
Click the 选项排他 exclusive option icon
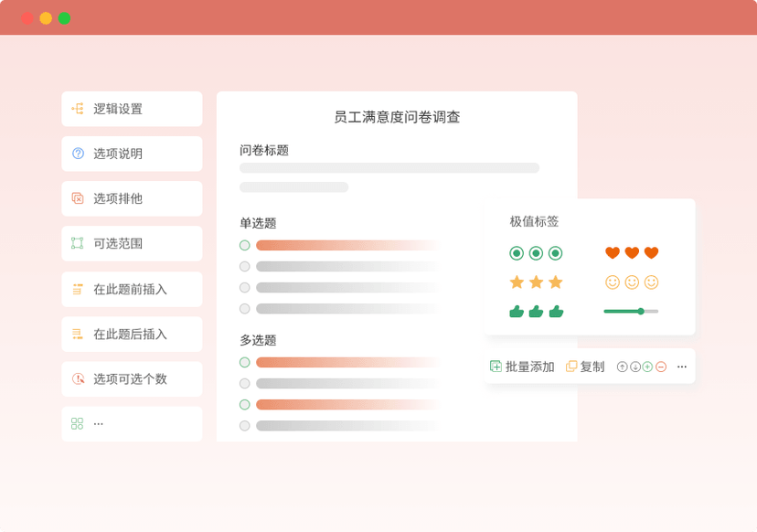[x=77, y=198]
